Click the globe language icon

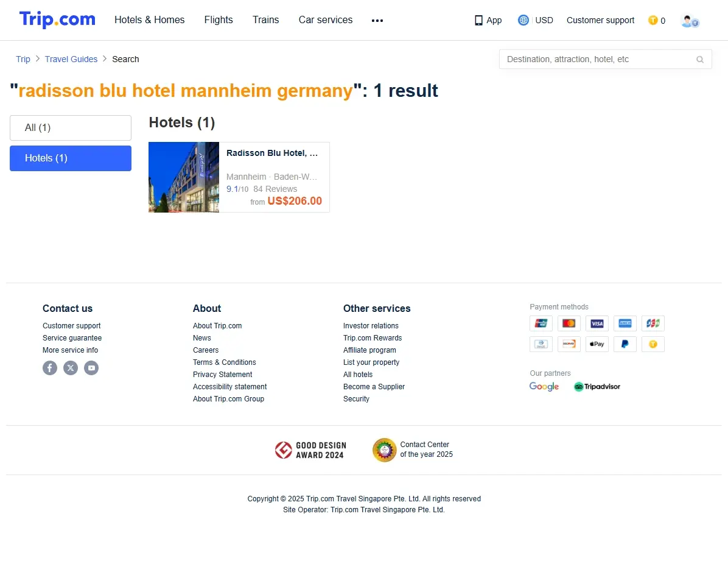523,20
